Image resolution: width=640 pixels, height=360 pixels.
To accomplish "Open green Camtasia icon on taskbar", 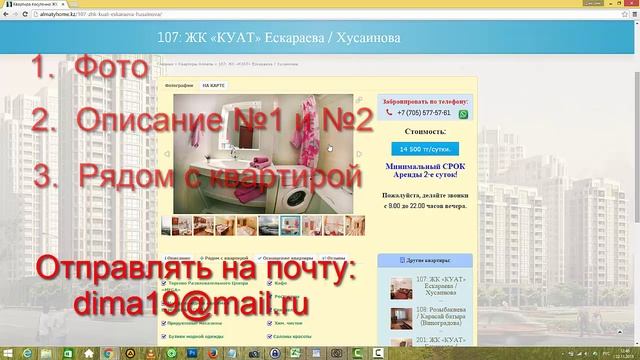I will 358,353.
